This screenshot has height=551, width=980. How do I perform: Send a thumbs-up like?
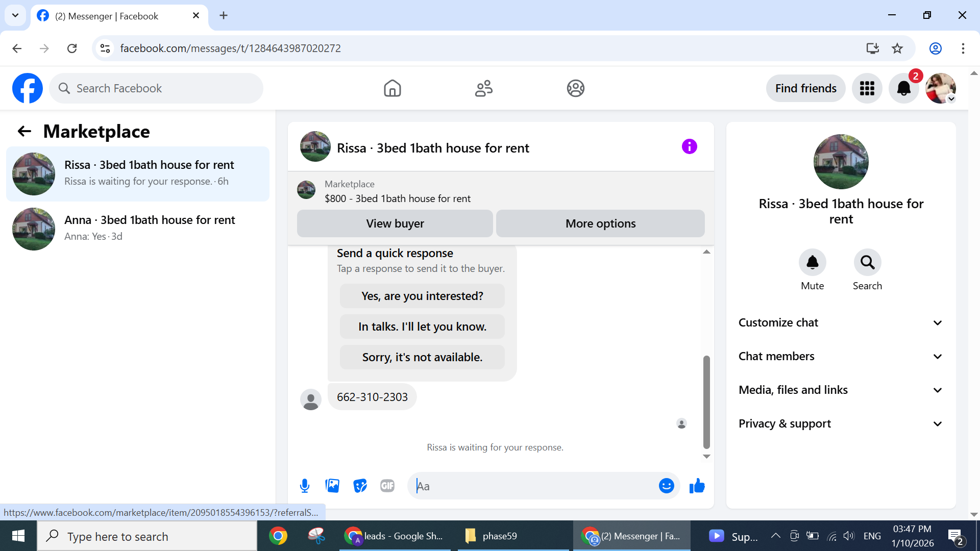(x=697, y=486)
